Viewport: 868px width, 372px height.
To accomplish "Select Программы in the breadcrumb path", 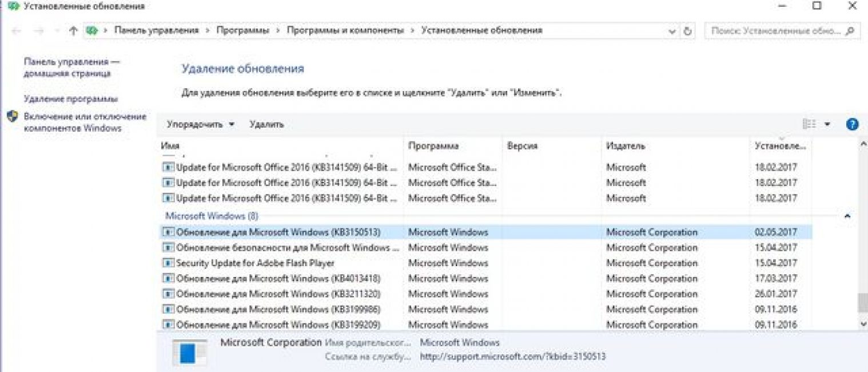I will pos(242,30).
